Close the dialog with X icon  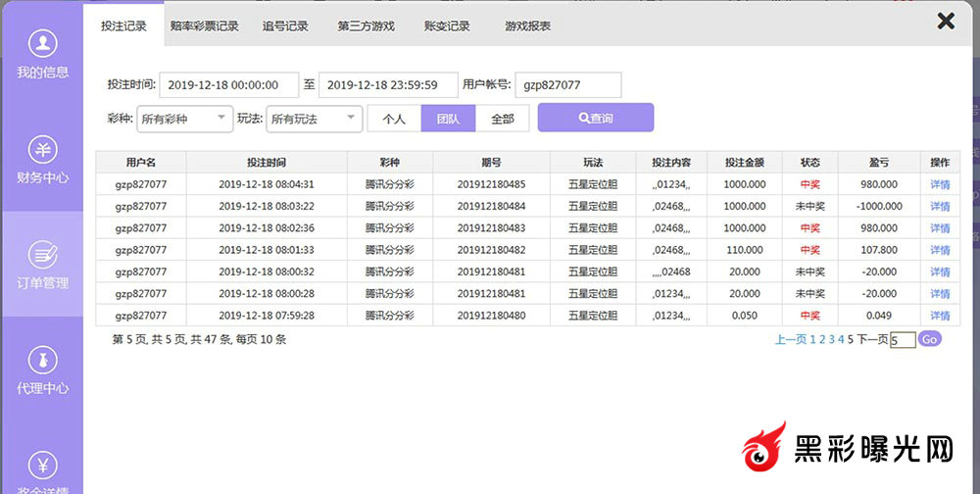(946, 21)
